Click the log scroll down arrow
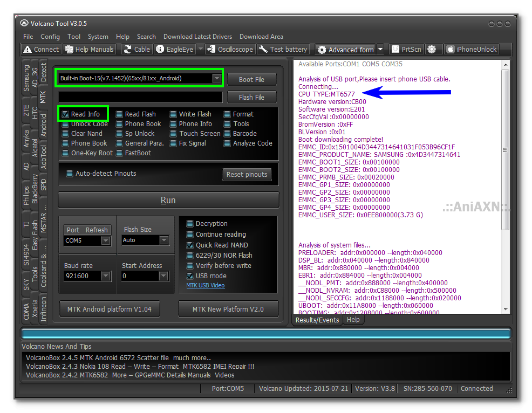The image size is (532, 413). (506, 309)
